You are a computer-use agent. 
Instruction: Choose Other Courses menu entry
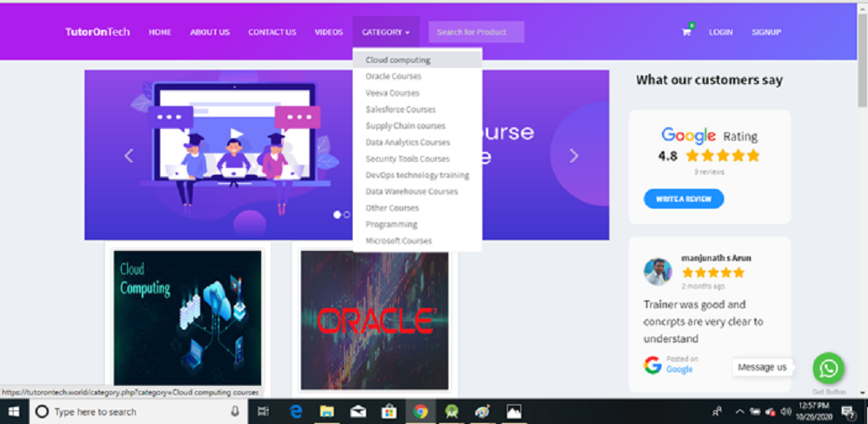(x=417, y=208)
